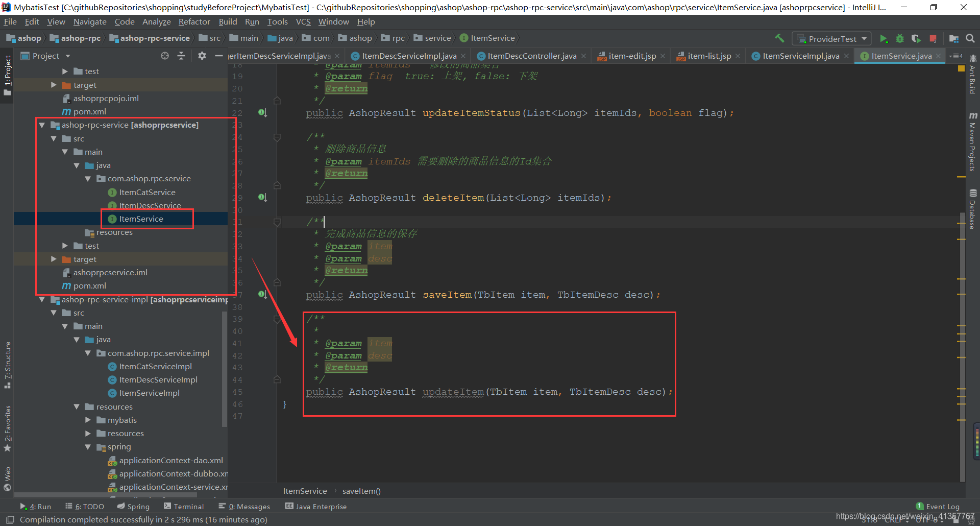The width and height of the screenshot is (980, 526).
Task: Collapse com.ashop.rpc.service package node
Action: 88,179
